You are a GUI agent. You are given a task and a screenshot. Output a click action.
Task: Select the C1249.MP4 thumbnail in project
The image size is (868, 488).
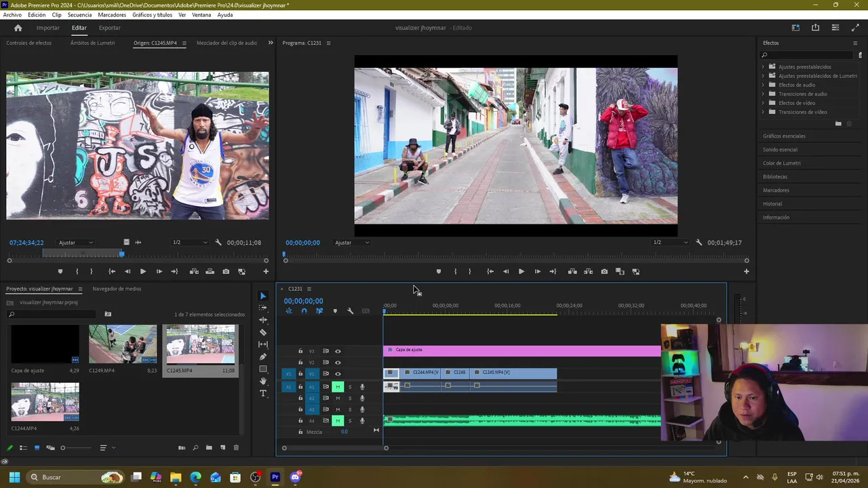coord(123,344)
